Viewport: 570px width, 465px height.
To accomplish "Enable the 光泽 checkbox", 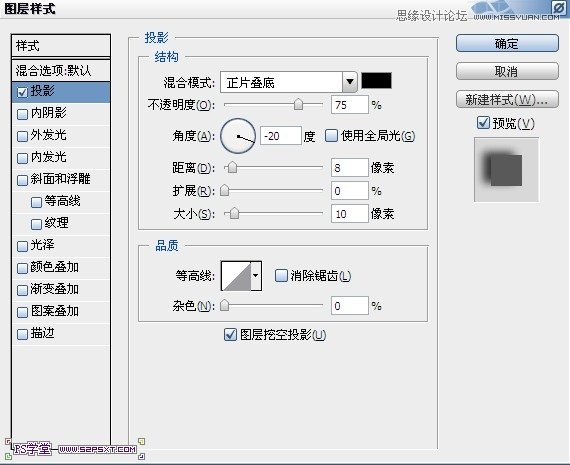I will point(22,246).
